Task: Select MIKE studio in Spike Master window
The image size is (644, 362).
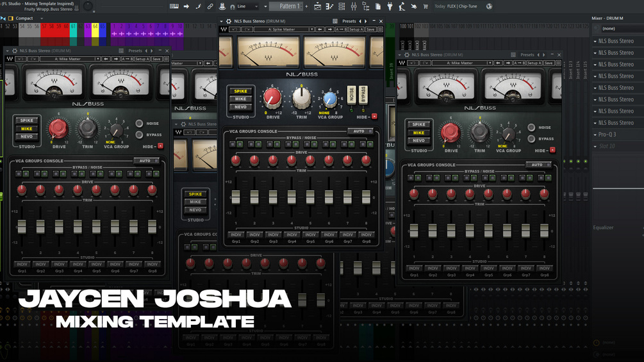Action: 241,99
